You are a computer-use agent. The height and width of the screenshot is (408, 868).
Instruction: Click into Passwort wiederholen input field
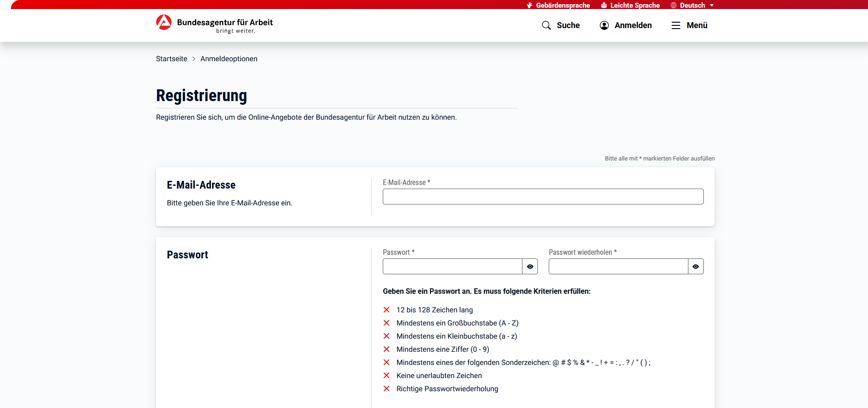(x=618, y=267)
